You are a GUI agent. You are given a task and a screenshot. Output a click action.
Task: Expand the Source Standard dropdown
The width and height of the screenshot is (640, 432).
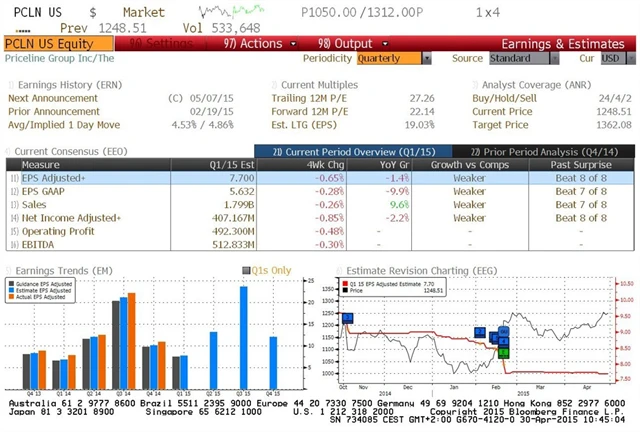click(x=523, y=59)
